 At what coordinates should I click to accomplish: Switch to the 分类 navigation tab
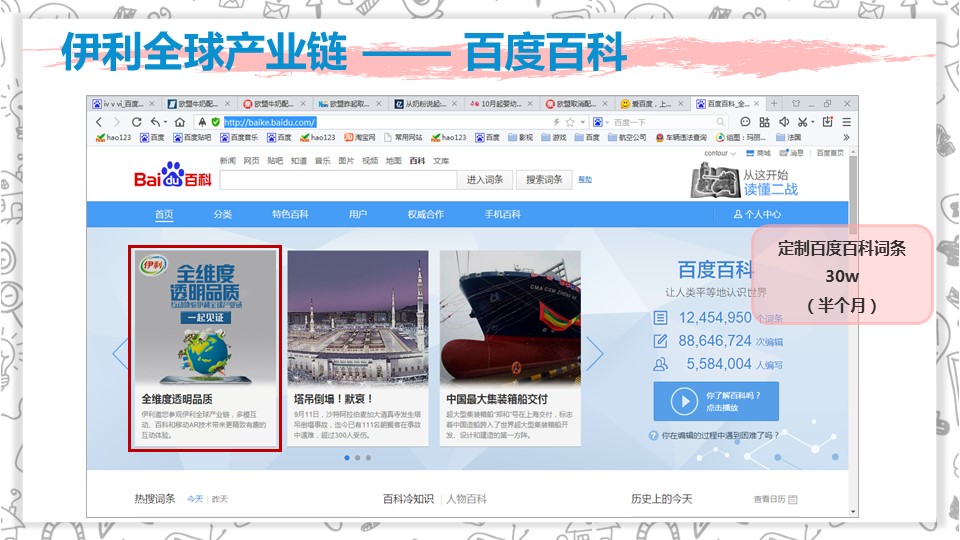(222, 214)
